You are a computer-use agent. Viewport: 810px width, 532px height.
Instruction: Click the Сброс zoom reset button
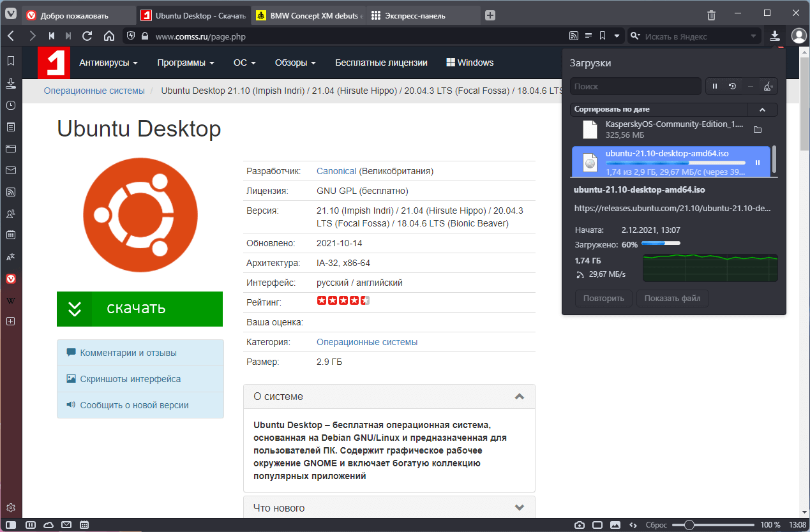[656, 525]
